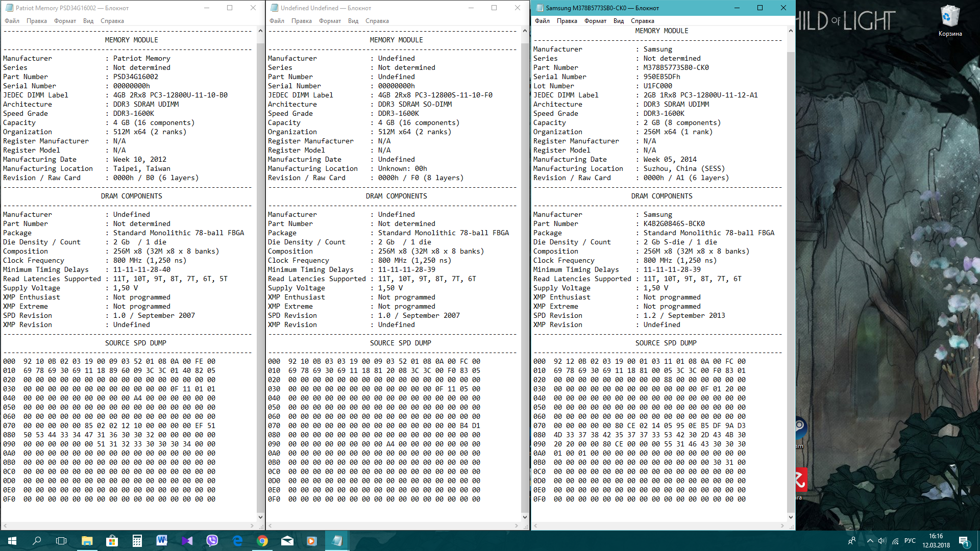
Task: Click scroll down arrow in Samsung window
Action: tap(791, 517)
